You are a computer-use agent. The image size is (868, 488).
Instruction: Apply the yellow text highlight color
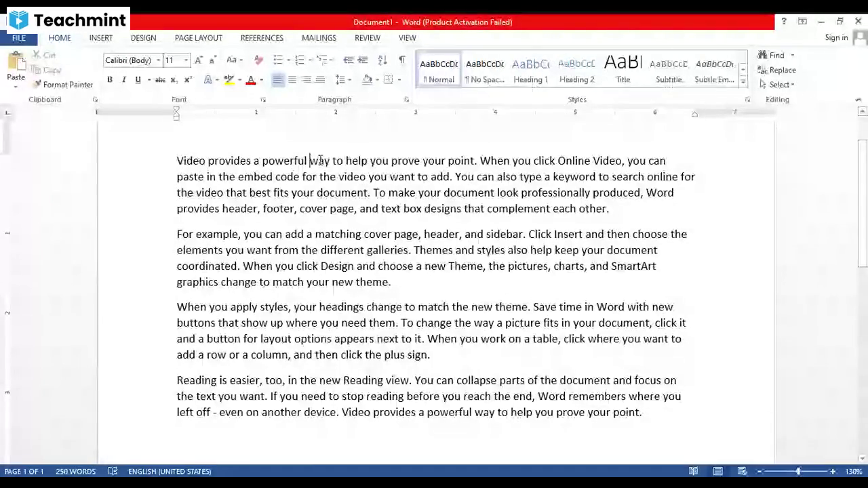229,80
